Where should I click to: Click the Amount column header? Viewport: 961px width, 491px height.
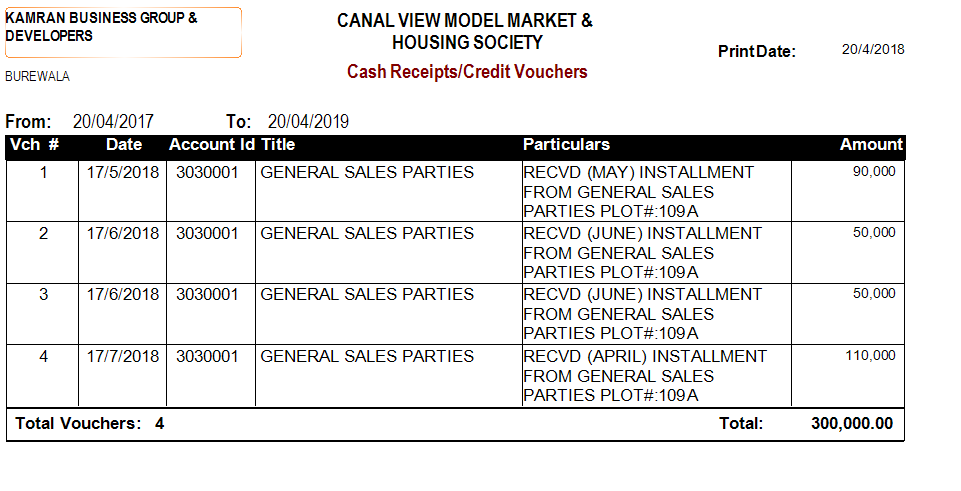coord(870,145)
